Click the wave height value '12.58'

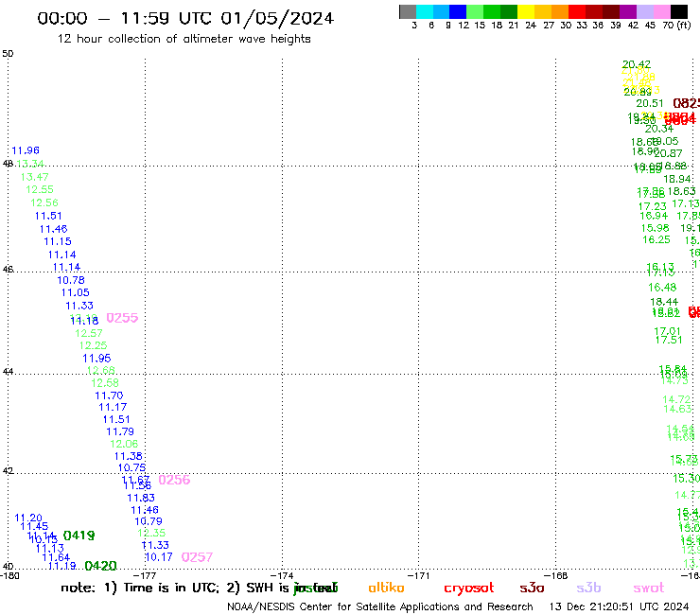point(105,383)
